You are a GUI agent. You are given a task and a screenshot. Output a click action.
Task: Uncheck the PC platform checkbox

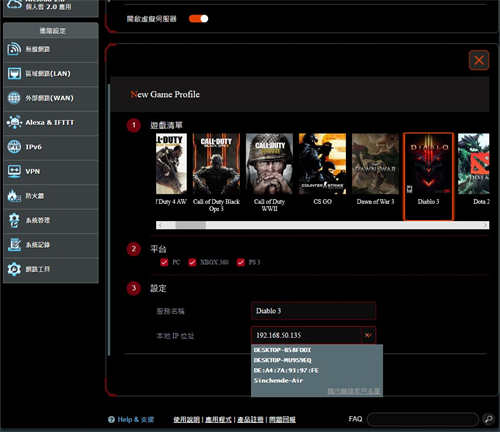[164, 262]
